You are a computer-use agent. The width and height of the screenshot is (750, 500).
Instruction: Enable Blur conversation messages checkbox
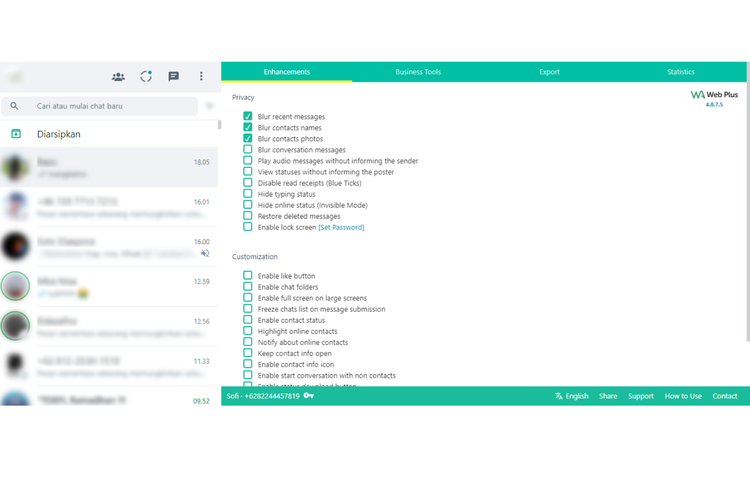coord(248,150)
